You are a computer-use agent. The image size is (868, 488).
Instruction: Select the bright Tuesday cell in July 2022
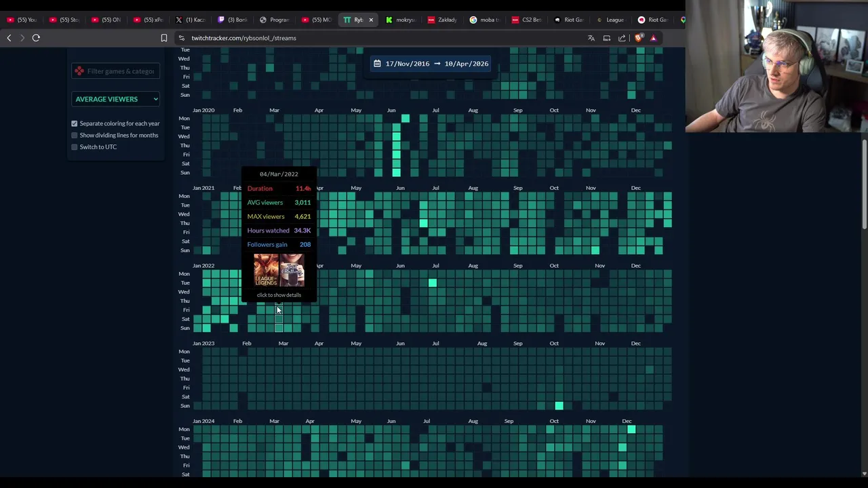tap(433, 283)
